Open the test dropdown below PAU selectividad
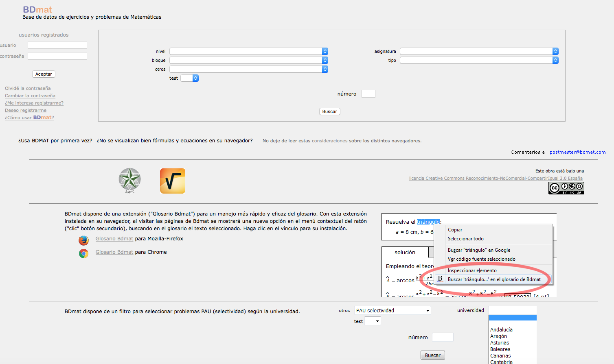 pyautogui.click(x=373, y=321)
